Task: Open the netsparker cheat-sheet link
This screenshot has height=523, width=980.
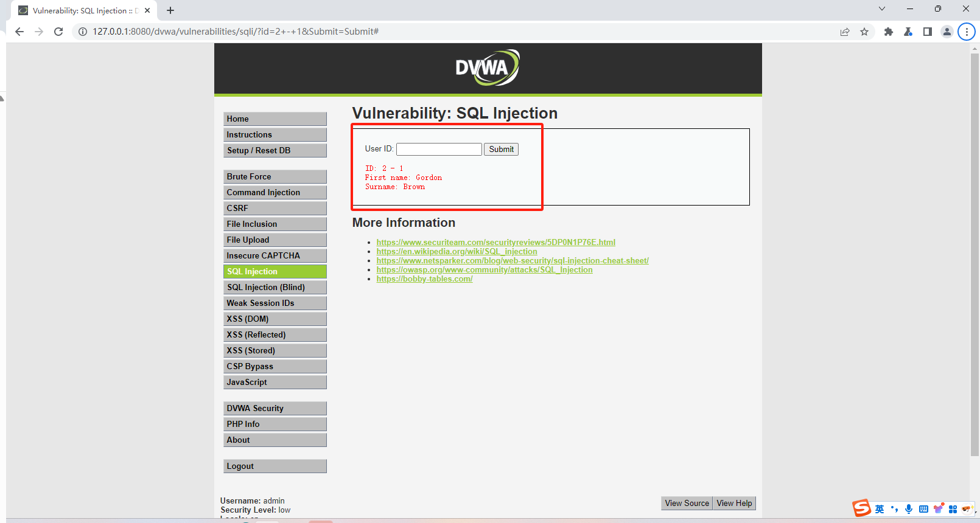Action: pyautogui.click(x=513, y=260)
